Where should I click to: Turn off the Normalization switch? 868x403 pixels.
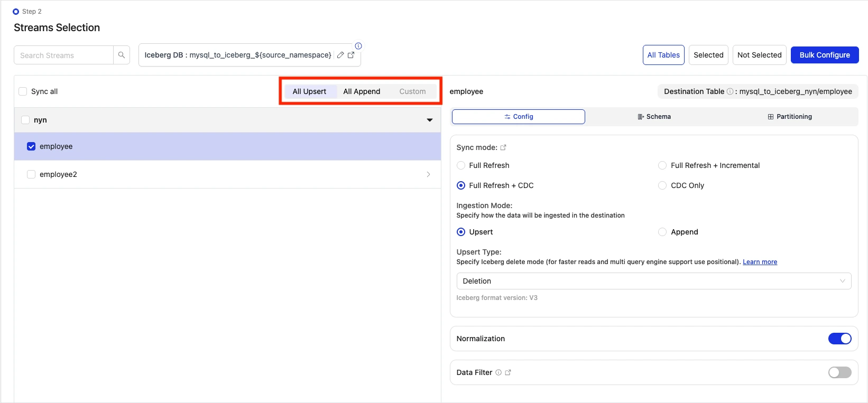[x=840, y=339]
